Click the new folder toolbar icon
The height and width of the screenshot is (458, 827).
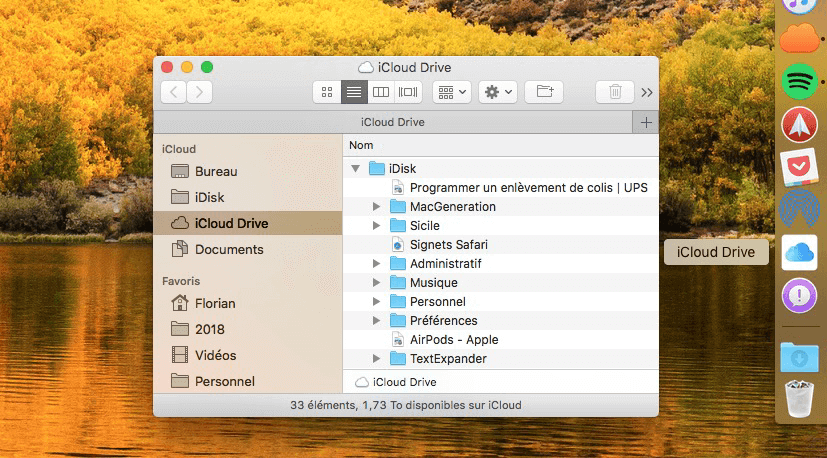click(x=544, y=92)
